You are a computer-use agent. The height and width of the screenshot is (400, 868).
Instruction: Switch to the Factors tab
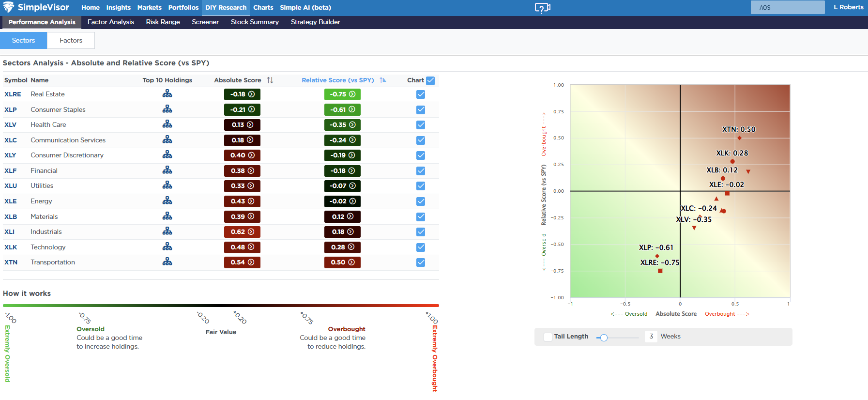pos(71,41)
